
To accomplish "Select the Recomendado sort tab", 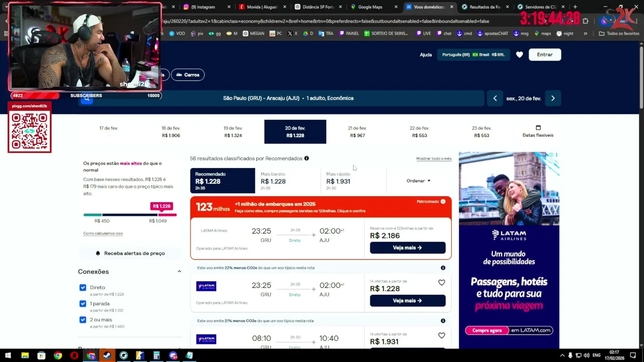I will 222,181.
